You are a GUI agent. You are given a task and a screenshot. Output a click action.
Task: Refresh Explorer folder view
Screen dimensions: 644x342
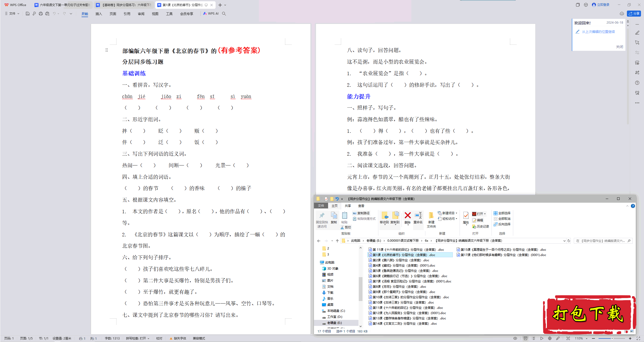(x=569, y=241)
